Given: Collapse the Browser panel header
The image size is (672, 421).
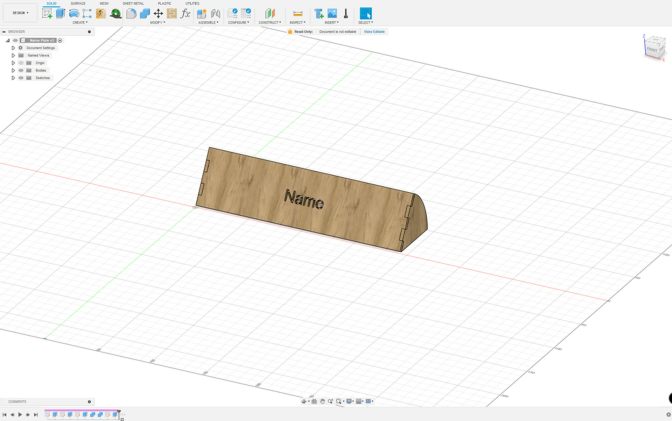Looking at the screenshot, I should (4, 32).
